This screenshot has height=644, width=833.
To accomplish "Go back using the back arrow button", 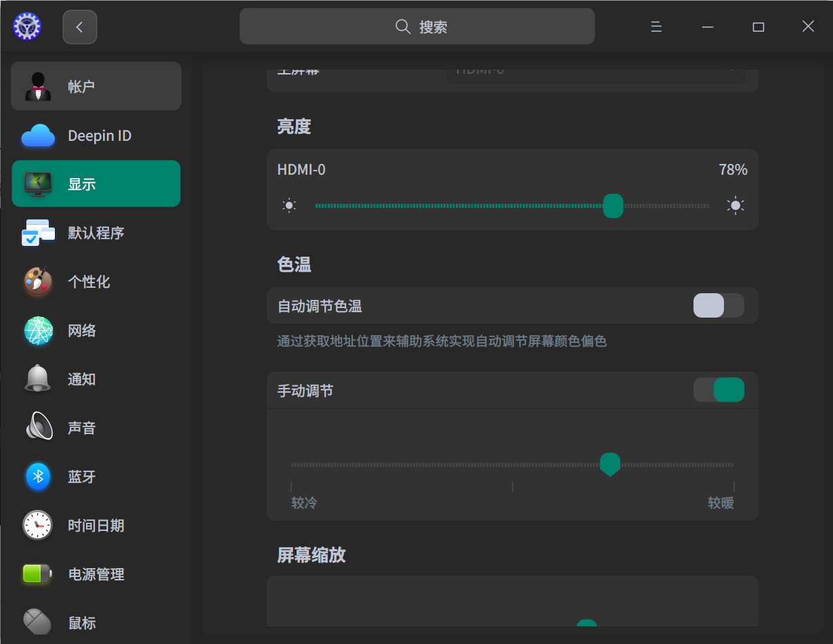I will (x=80, y=27).
